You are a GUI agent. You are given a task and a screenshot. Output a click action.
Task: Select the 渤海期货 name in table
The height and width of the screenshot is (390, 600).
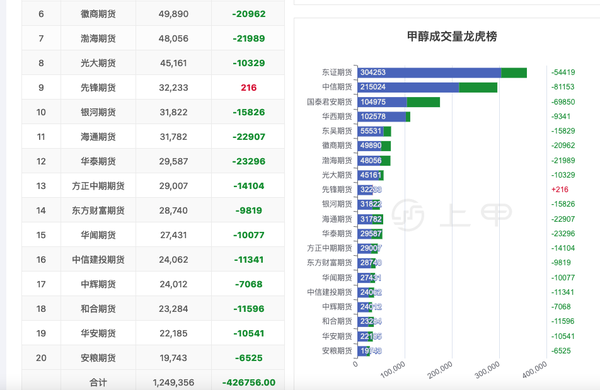98,38
